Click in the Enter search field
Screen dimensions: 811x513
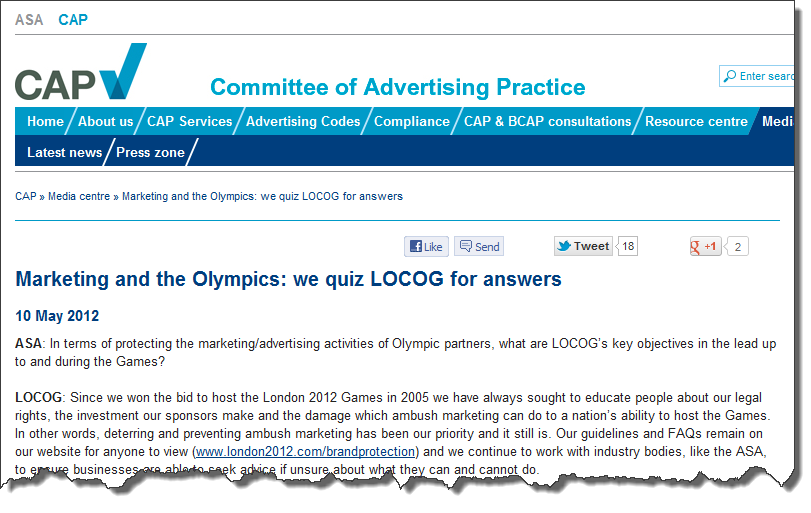pos(768,76)
